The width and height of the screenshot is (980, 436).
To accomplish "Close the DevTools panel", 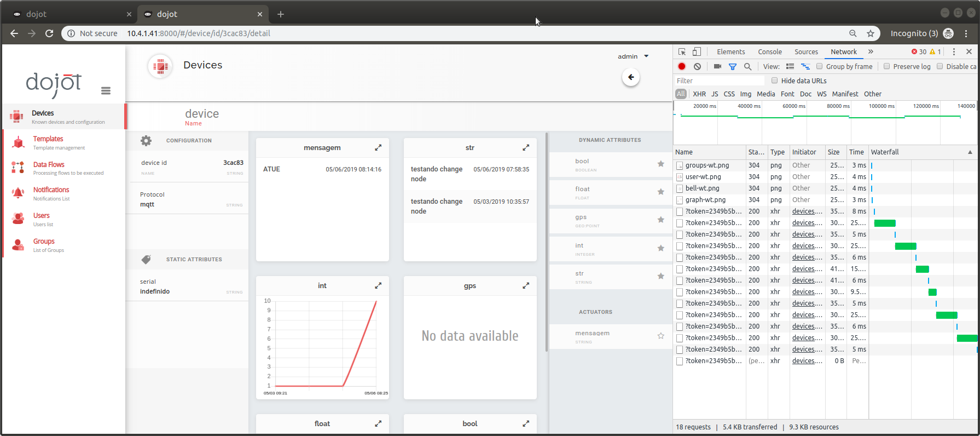I will click(x=969, y=52).
